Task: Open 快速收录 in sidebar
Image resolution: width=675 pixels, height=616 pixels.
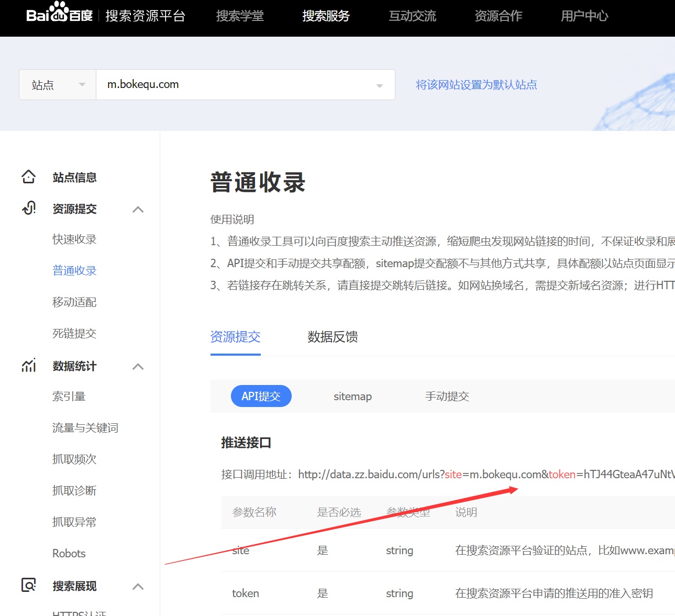Action: click(x=74, y=239)
